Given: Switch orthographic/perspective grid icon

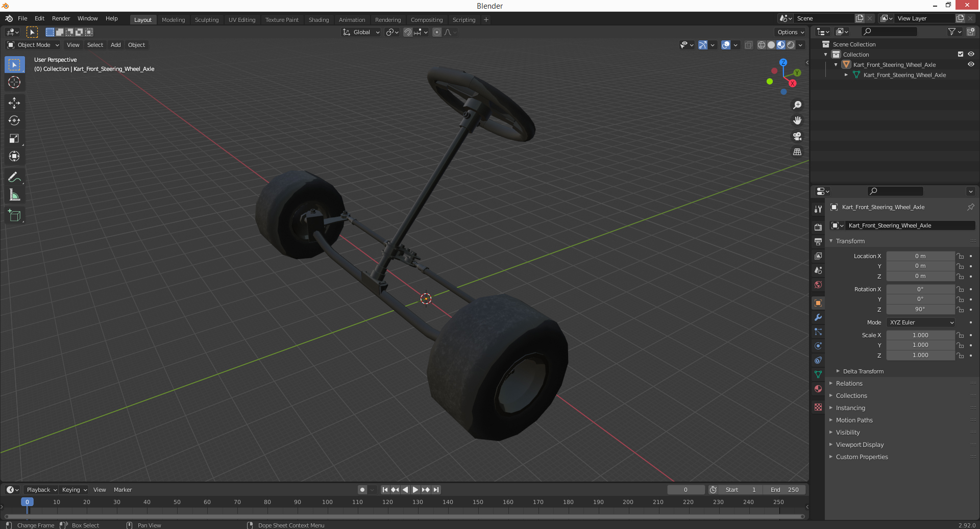Looking at the screenshot, I should coord(797,152).
